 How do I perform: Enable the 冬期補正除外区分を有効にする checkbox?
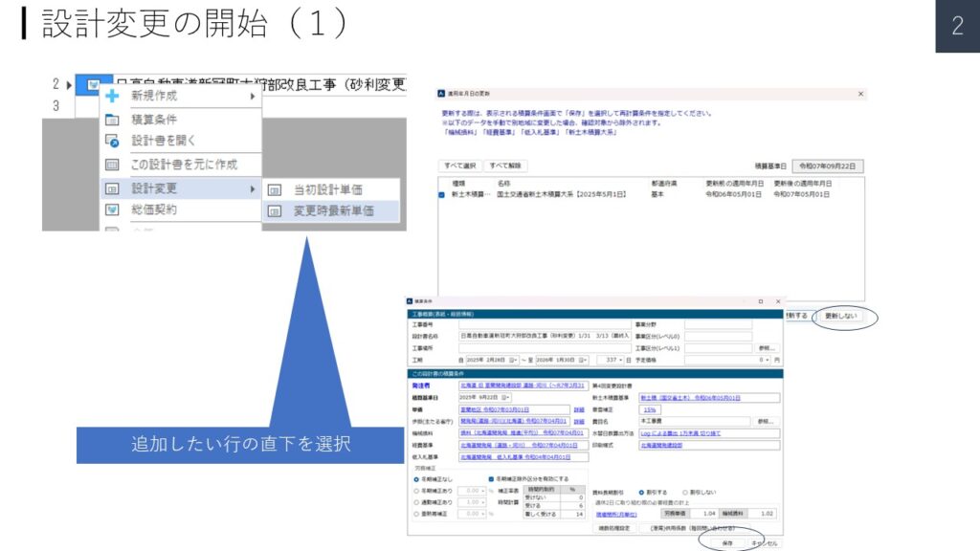pyautogui.click(x=491, y=478)
